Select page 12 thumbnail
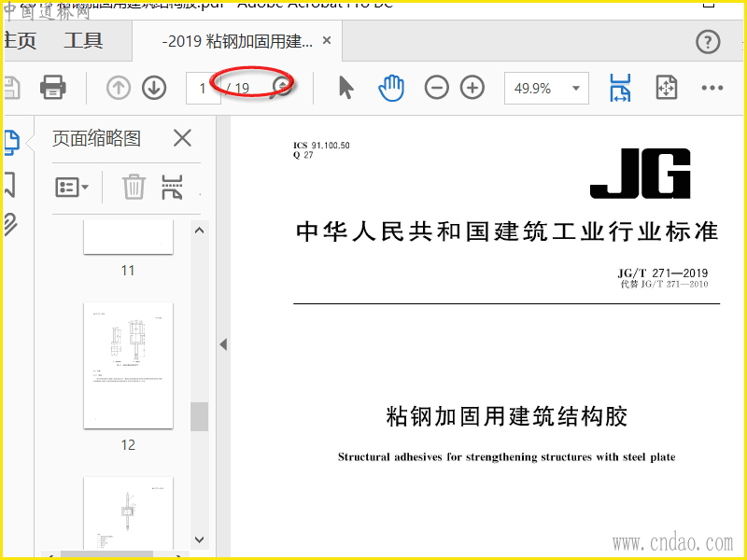747x560 pixels. [128, 365]
